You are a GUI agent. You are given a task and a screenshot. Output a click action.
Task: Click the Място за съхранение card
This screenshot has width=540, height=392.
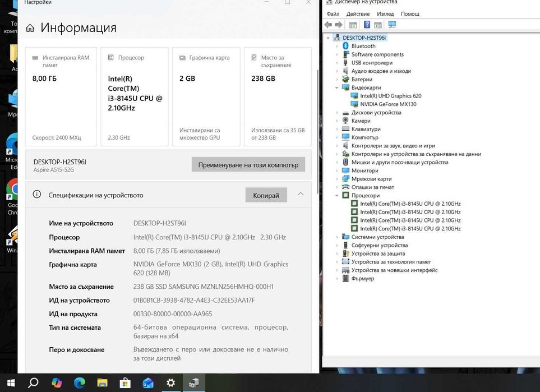278,97
